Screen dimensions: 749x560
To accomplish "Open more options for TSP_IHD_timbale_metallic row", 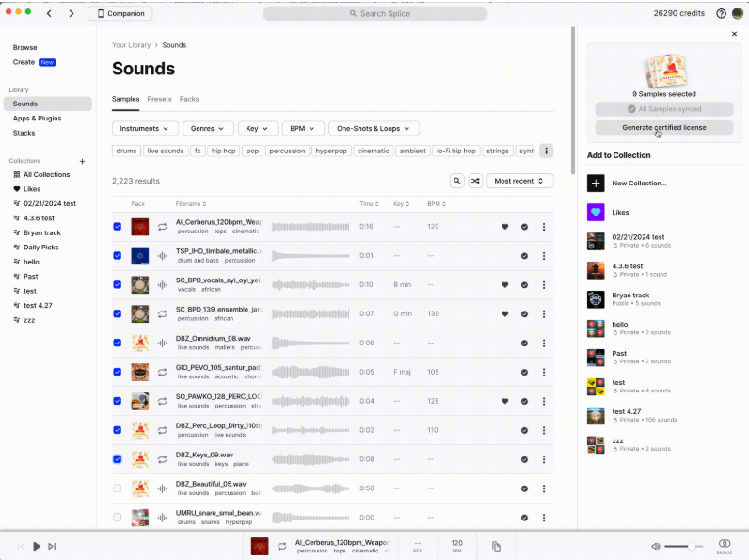I will 544,256.
